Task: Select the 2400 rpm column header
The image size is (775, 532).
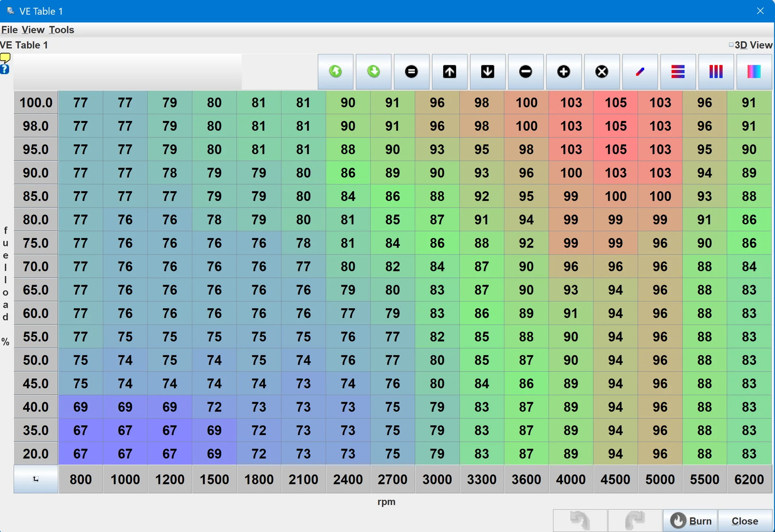Action: tap(348, 479)
